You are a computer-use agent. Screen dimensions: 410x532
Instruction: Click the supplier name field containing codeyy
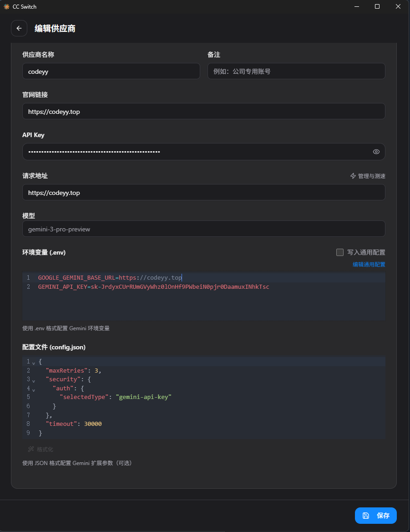[x=111, y=71]
